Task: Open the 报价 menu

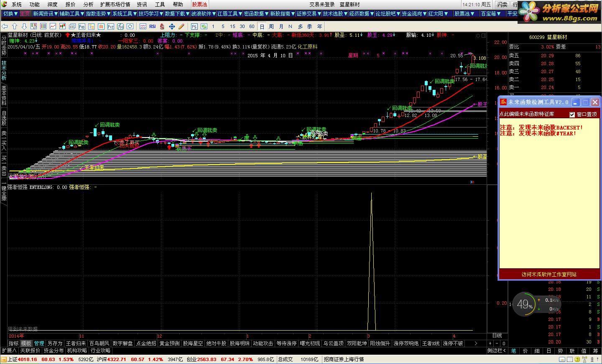Action: (71, 5)
